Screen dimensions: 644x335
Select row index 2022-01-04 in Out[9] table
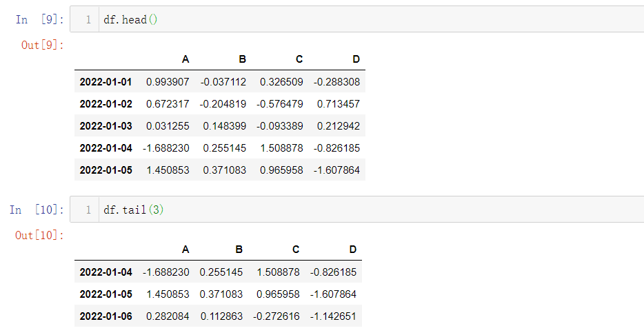tap(106, 148)
